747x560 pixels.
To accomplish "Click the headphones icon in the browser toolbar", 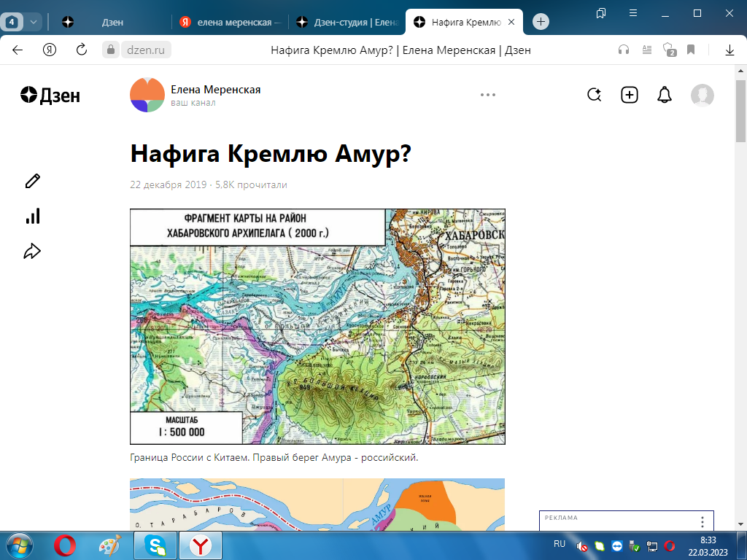I will pos(622,50).
